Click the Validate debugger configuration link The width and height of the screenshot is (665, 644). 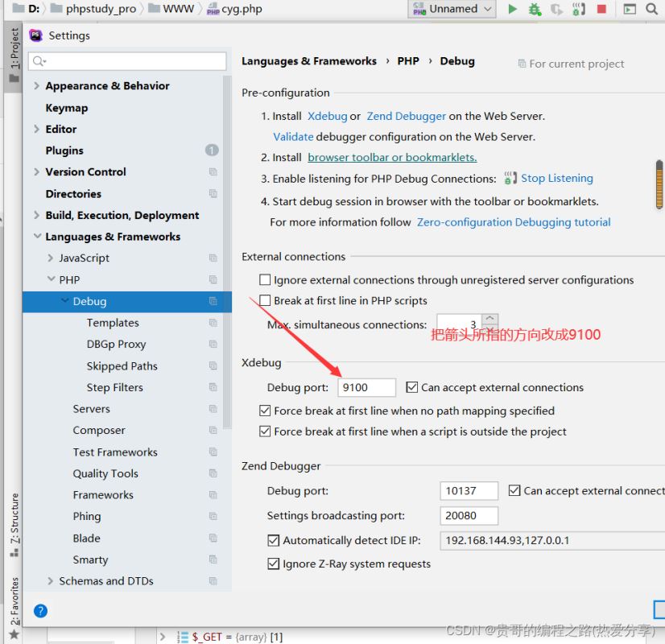click(293, 137)
